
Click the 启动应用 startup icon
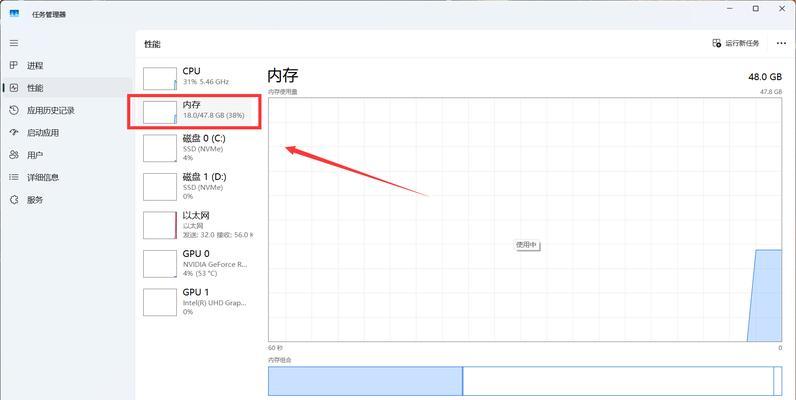click(x=14, y=132)
